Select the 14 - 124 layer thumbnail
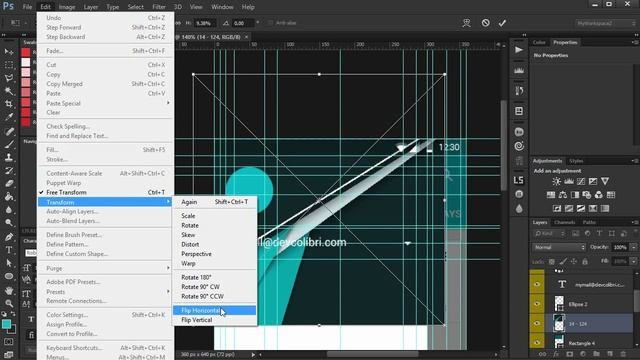This screenshot has width=640, height=360. [x=558, y=323]
